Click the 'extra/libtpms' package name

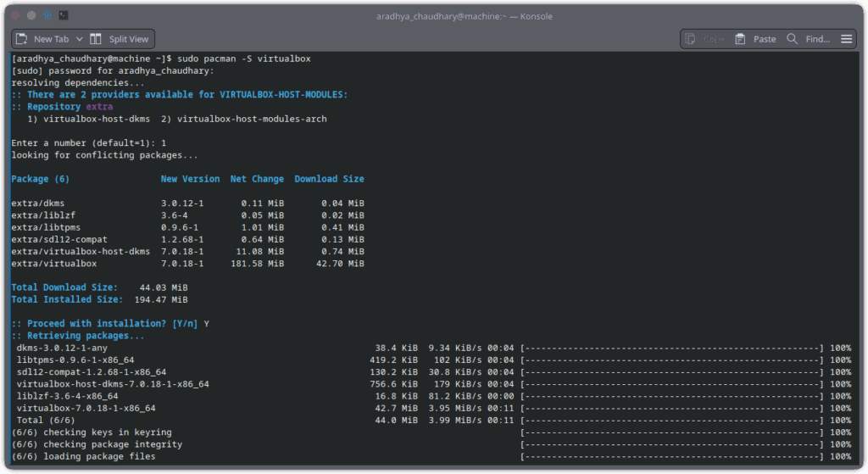[x=46, y=227]
